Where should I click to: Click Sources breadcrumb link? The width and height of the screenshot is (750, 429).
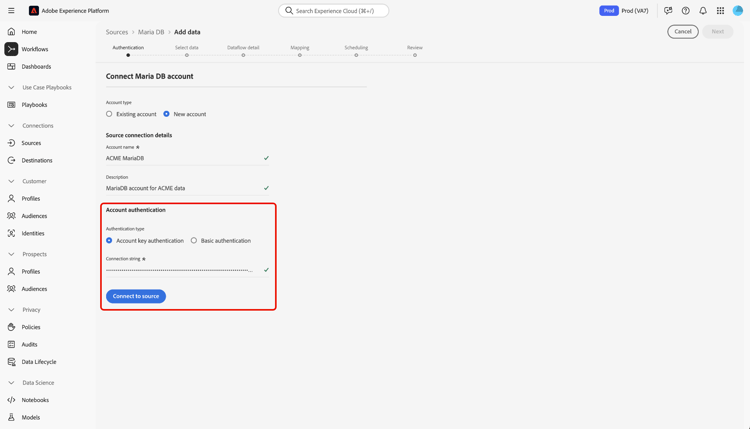pos(117,32)
